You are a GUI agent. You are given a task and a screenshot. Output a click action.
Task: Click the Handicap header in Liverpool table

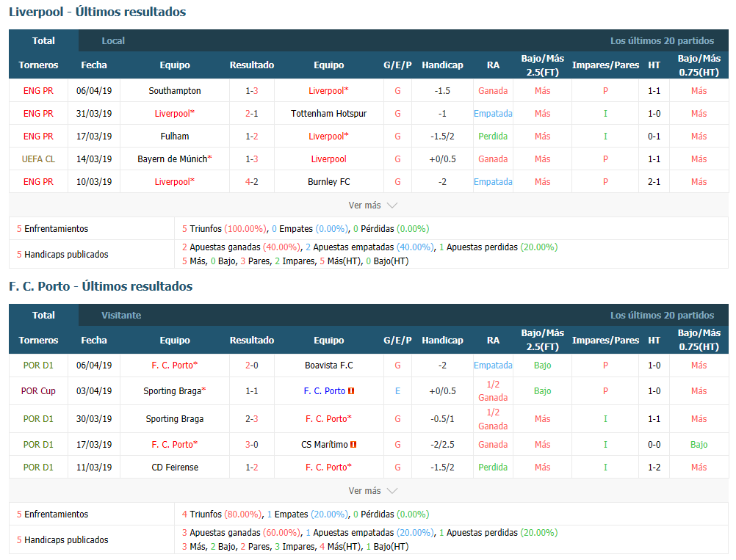coord(442,65)
